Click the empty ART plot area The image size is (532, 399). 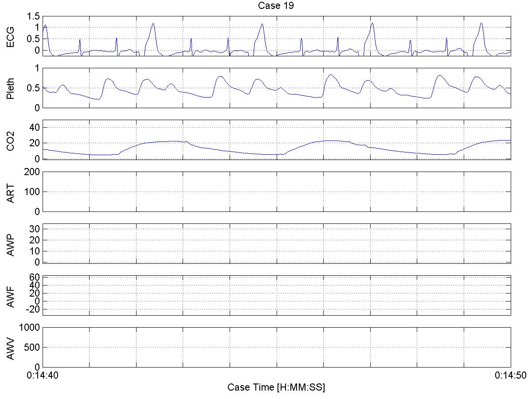(277, 192)
